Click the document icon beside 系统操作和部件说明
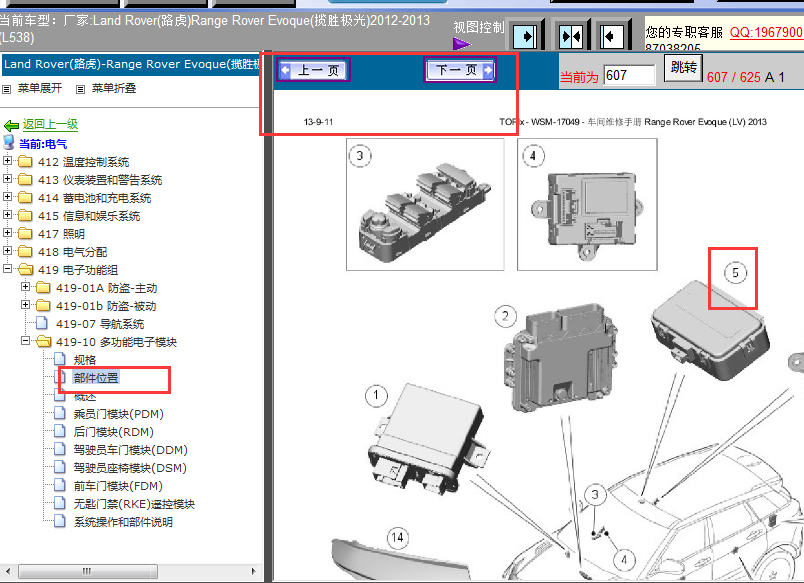The height and width of the screenshot is (583, 804). coord(60,521)
